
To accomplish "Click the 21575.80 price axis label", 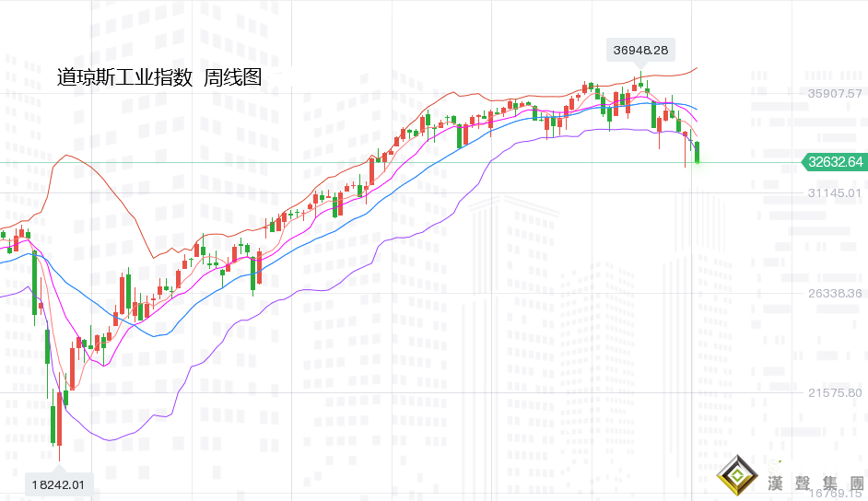I will click(834, 393).
